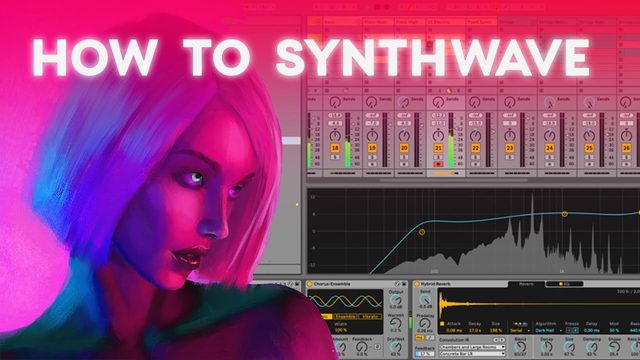
Task: Open the Serial routing dropdown
Action: pyautogui.click(x=520, y=330)
